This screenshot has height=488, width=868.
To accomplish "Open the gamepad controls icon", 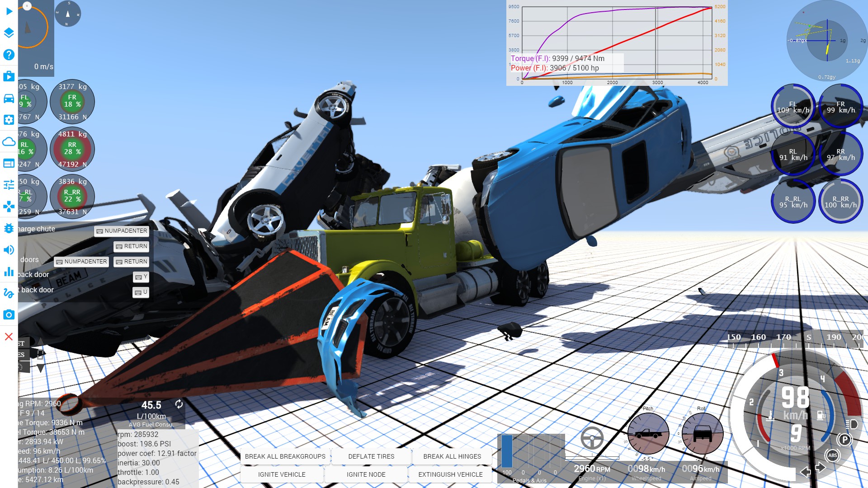I will click(x=9, y=206).
